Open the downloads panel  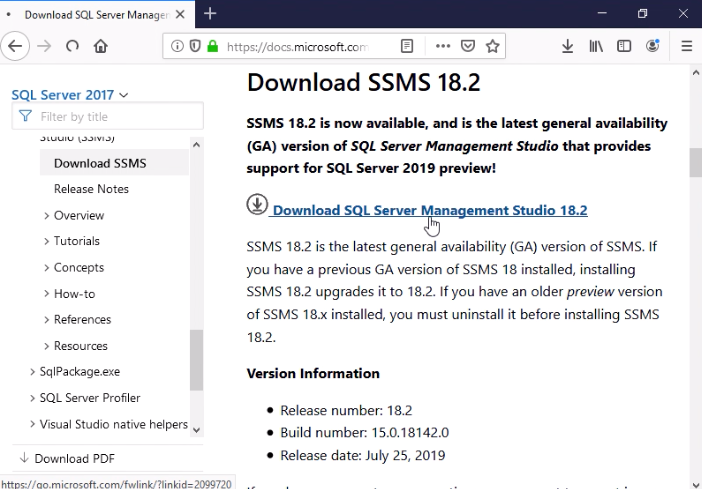click(567, 46)
